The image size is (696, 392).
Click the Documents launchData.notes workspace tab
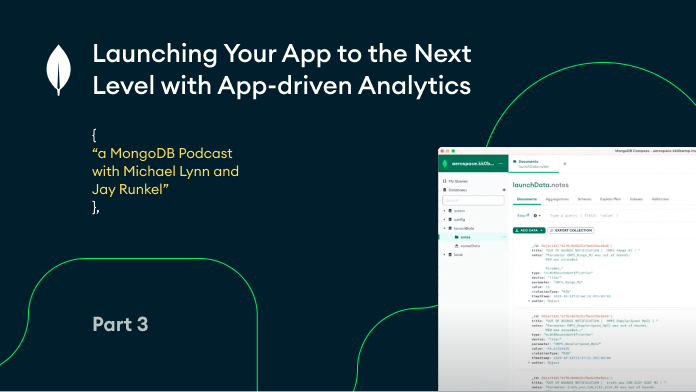click(533, 164)
